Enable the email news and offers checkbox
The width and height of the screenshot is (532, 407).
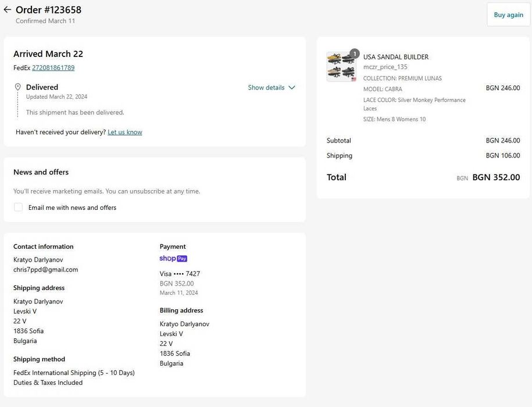[x=19, y=208]
